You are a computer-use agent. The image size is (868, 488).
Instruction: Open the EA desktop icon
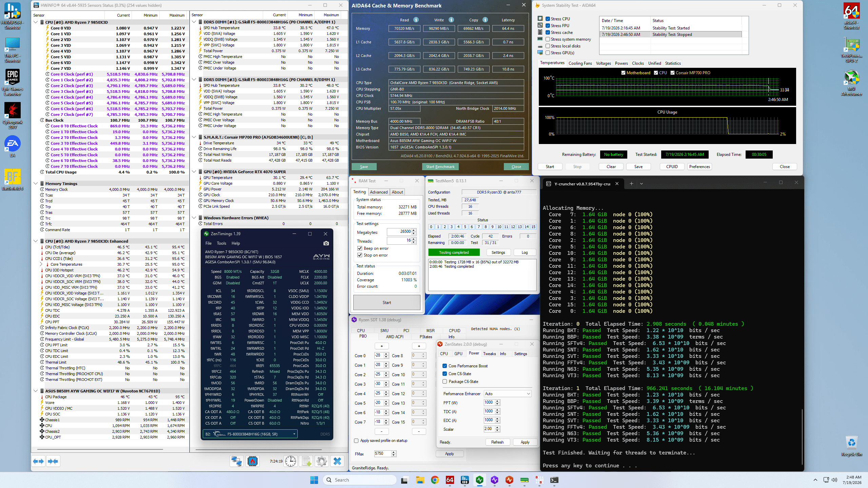(13, 146)
